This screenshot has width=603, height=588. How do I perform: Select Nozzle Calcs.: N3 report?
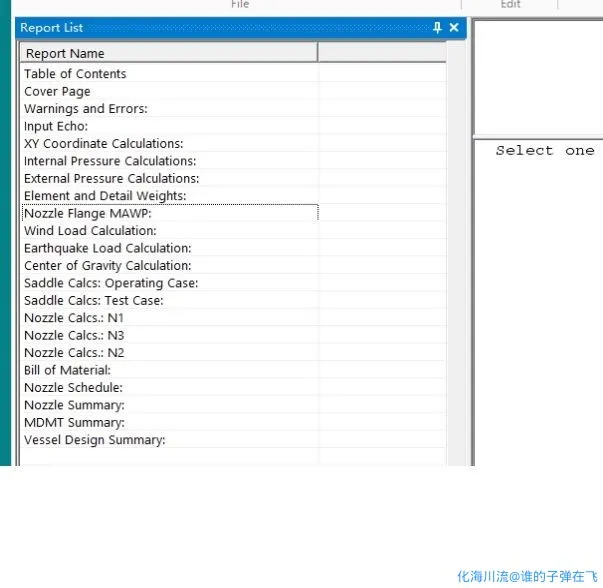coord(74,335)
